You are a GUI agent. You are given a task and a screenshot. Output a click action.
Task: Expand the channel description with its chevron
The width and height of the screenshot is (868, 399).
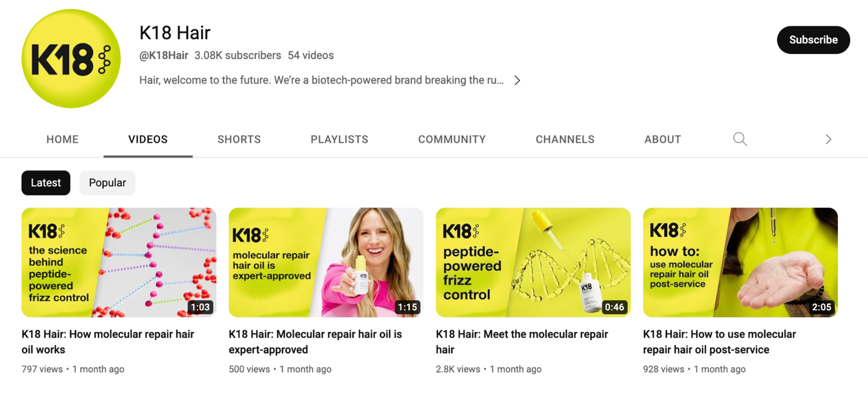pyautogui.click(x=517, y=80)
